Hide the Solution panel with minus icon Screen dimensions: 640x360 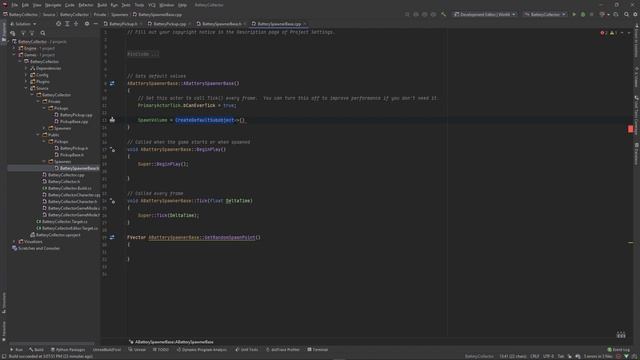tap(96, 24)
